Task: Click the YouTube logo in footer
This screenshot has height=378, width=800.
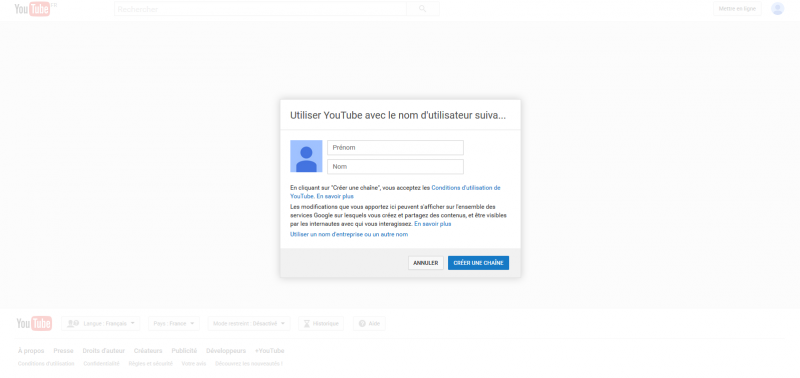Action: tap(34, 323)
